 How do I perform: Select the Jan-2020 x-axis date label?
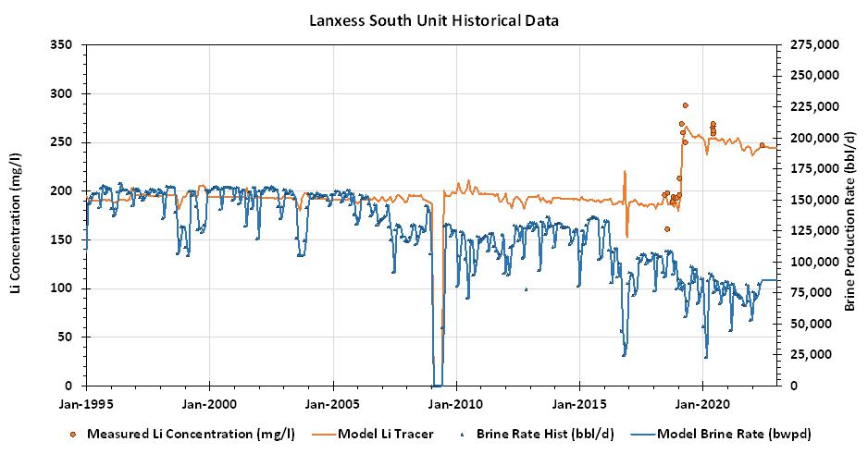click(702, 403)
